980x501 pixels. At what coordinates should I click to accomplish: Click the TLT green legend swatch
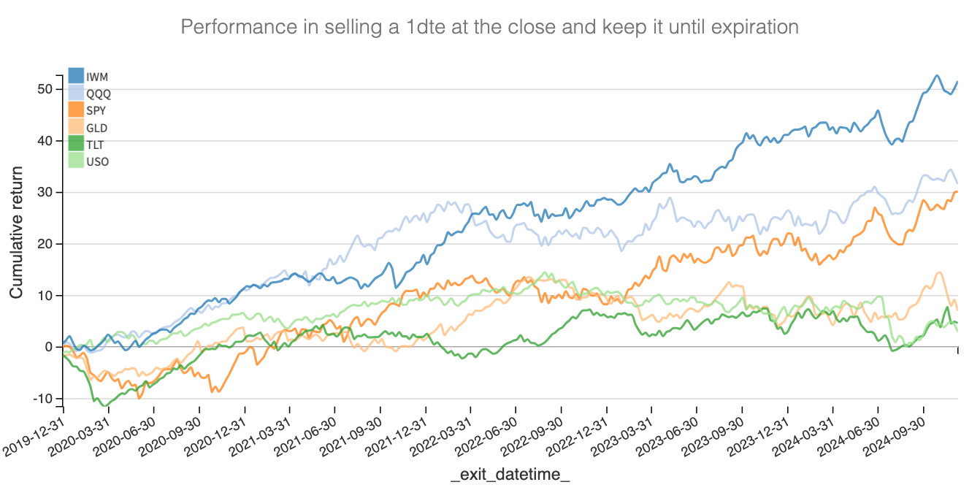pyautogui.click(x=76, y=145)
